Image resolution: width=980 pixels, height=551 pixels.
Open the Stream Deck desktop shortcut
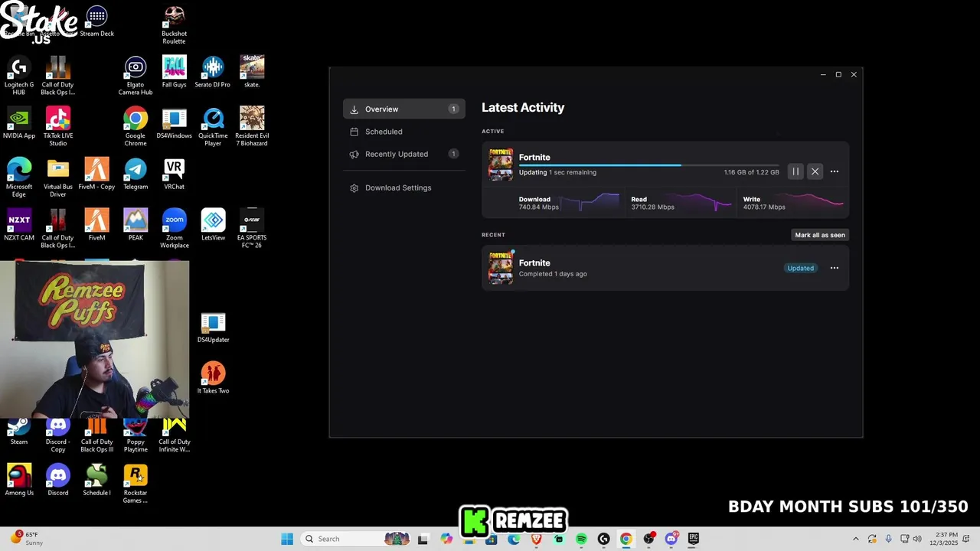(96, 21)
